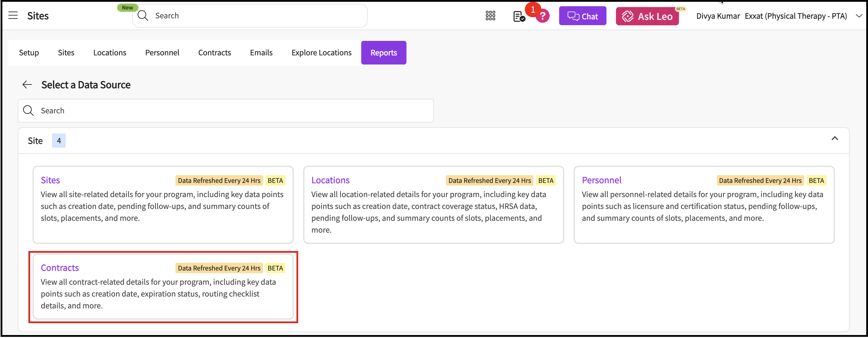Open the Chat button
Screen dimensions: 868x338
pyautogui.click(x=582, y=16)
